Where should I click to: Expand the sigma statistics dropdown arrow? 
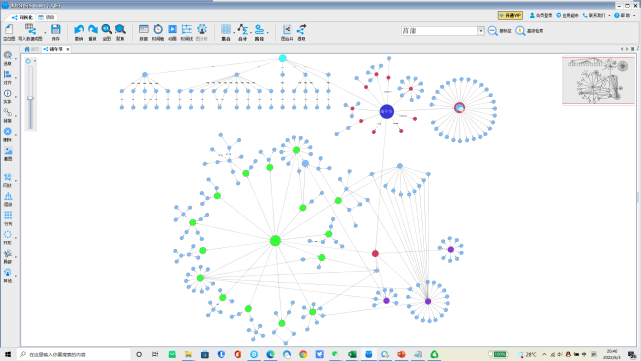(251, 32)
